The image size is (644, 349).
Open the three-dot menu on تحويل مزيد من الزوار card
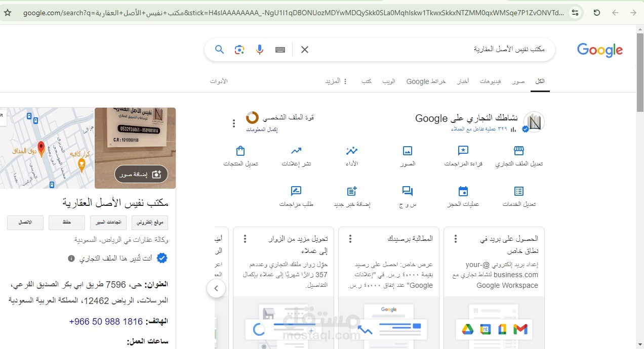coord(245,239)
